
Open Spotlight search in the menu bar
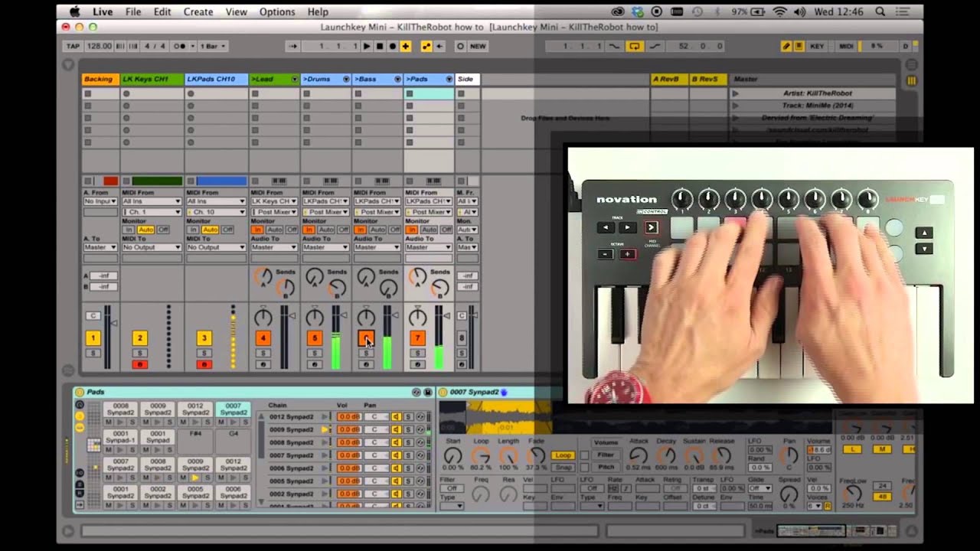pos(880,11)
